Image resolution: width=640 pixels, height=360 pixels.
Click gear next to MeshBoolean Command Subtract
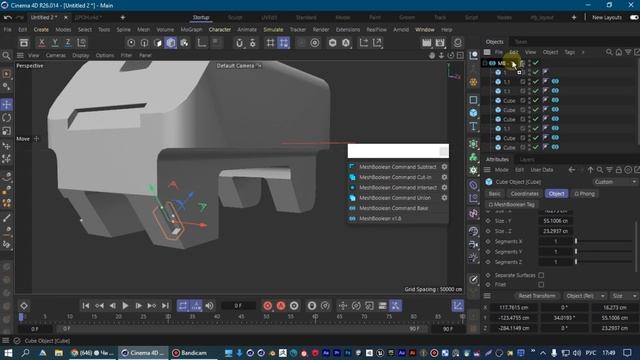tap(444, 167)
